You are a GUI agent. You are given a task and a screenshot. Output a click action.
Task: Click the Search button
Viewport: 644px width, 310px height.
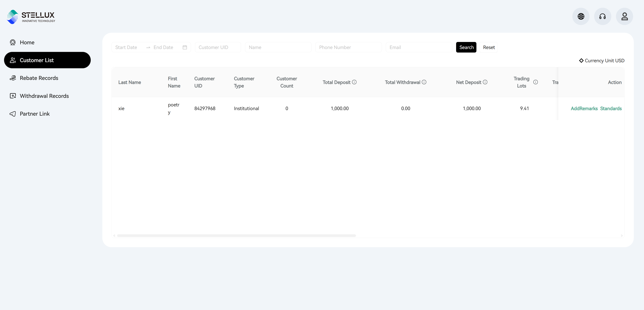pos(466,47)
